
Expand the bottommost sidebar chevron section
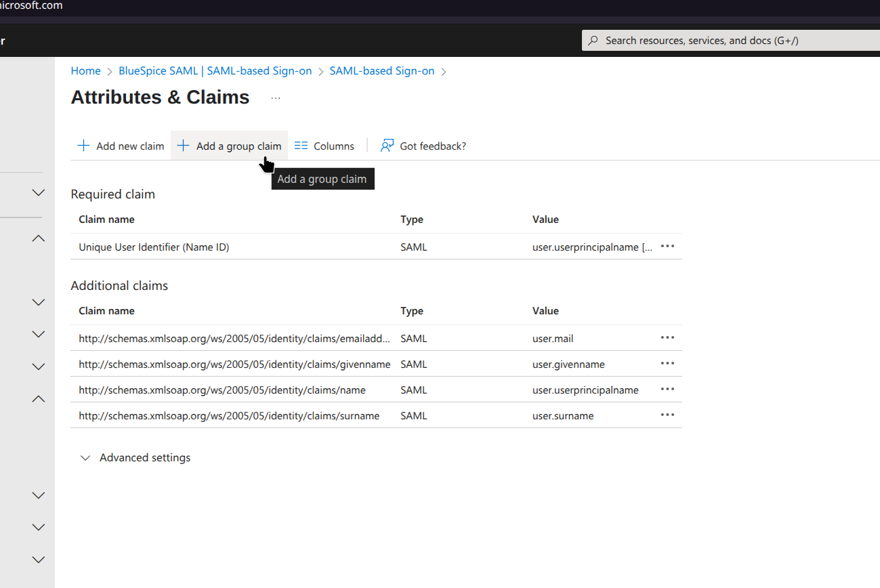(39, 560)
